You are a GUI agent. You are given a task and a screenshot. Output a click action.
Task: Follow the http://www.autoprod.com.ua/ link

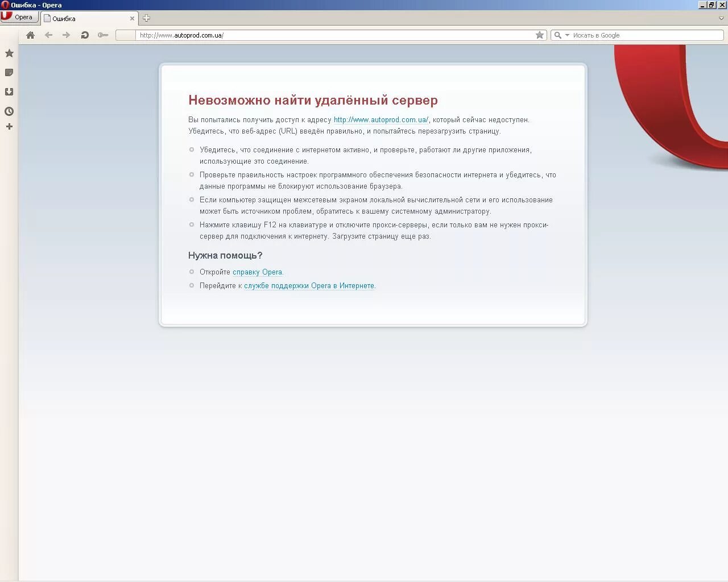[x=381, y=120]
